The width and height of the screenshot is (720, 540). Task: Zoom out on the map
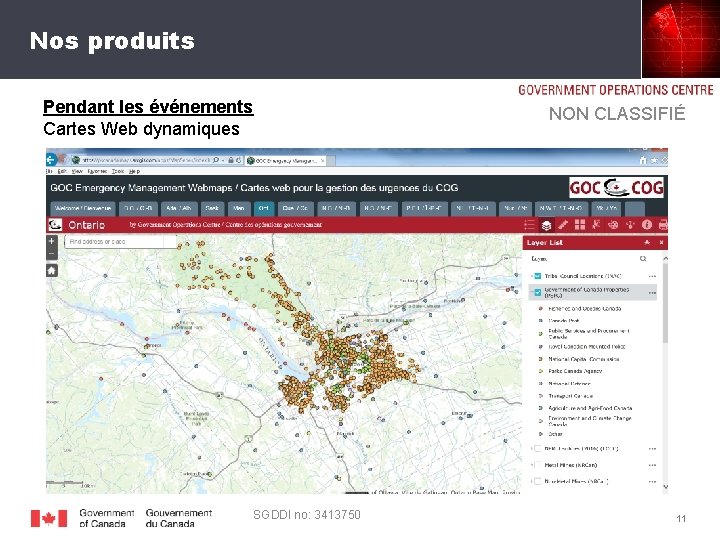[x=51, y=253]
